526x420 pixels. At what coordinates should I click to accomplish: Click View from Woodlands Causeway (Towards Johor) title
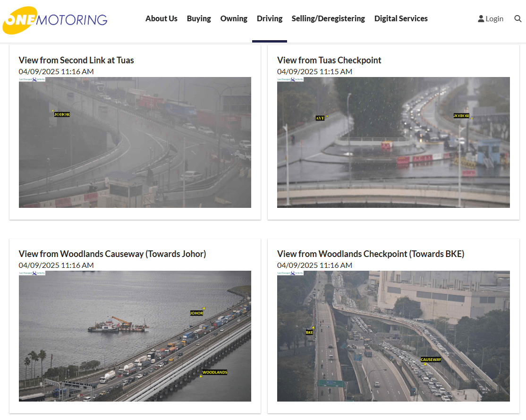tap(112, 254)
